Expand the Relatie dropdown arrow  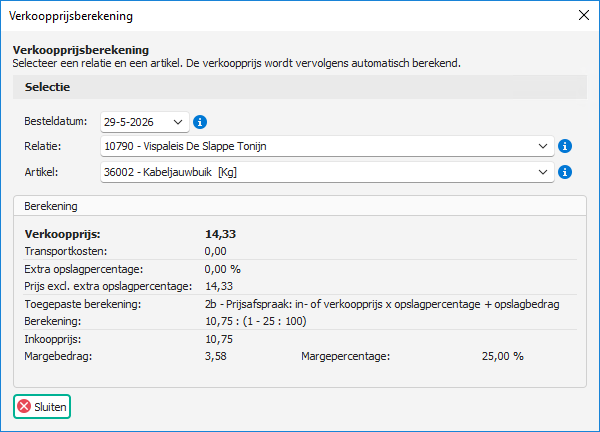[x=543, y=146]
